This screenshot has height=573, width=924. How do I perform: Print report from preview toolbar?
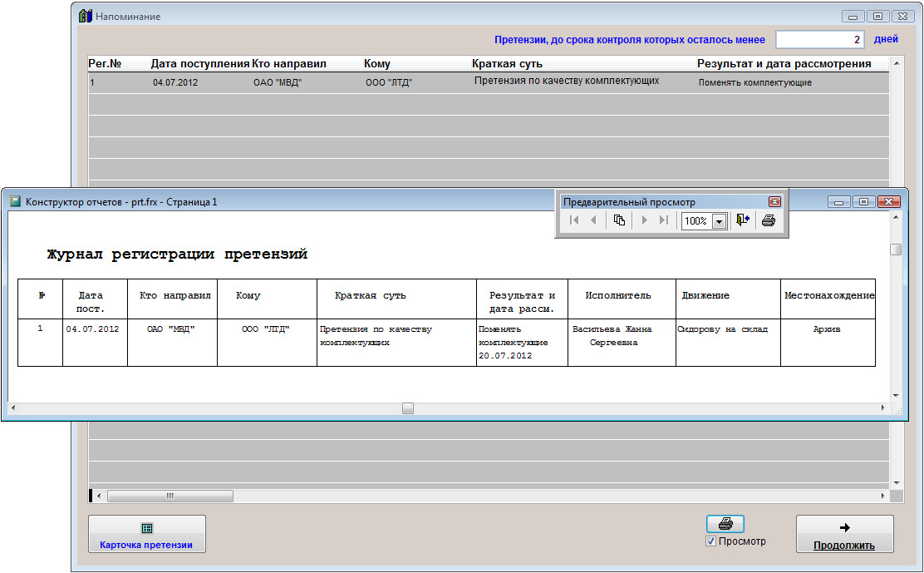pyautogui.click(x=769, y=220)
